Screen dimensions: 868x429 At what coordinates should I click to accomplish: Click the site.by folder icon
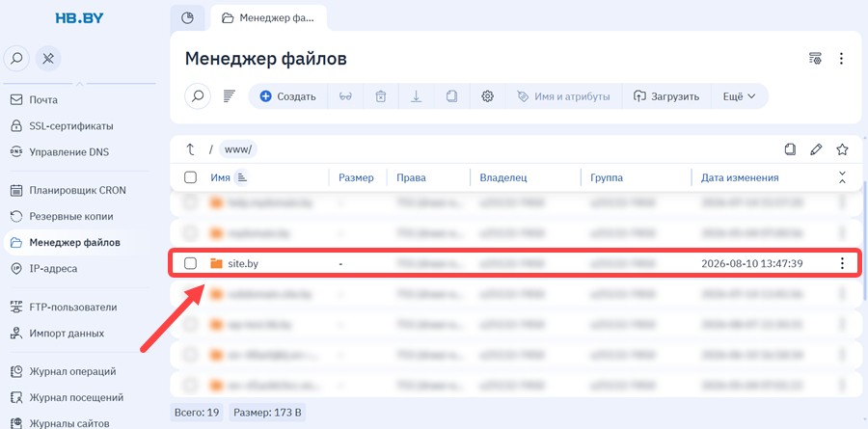pyautogui.click(x=216, y=263)
